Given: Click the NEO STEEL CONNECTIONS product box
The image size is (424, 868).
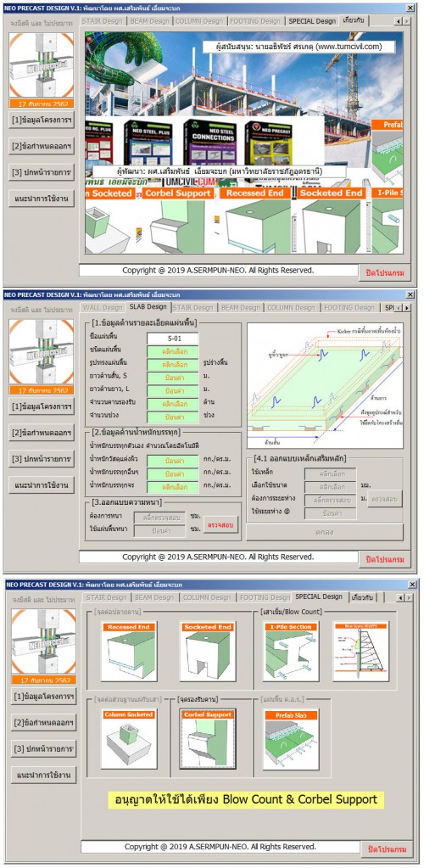Looking at the screenshot, I should 209,142.
